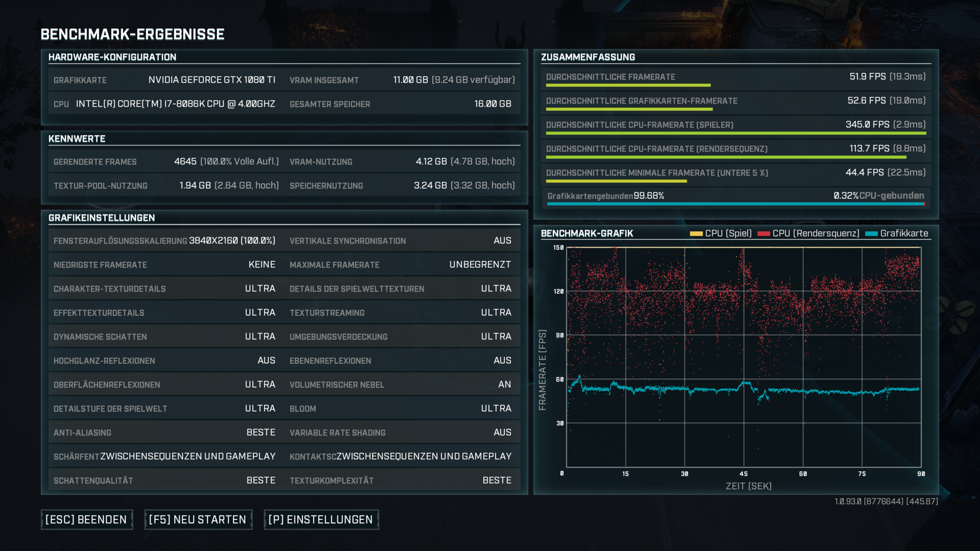The width and height of the screenshot is (980, 551).
Task: Click the blue Grafikkarte legend swatch
Action: coord(871,234)
